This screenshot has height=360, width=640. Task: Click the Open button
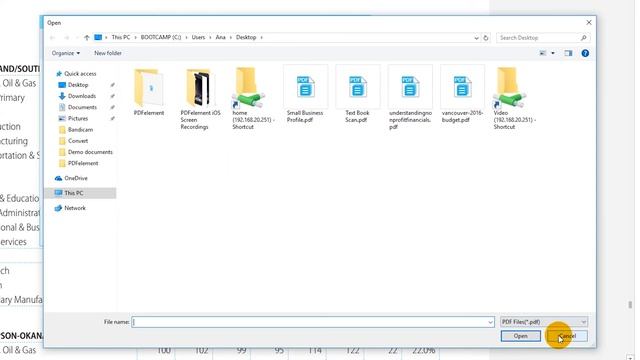[520, 336]
